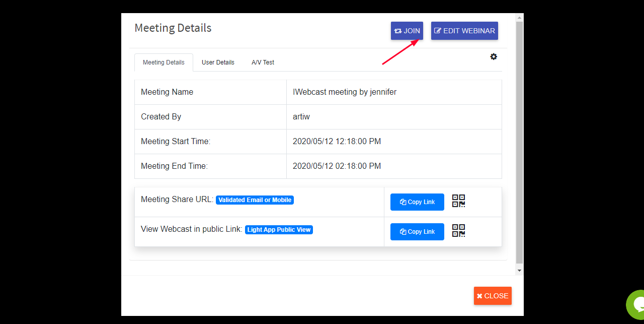Click the JOIN meeting button
The height and width of the screenshot is (324, 644).
[407, 31]
